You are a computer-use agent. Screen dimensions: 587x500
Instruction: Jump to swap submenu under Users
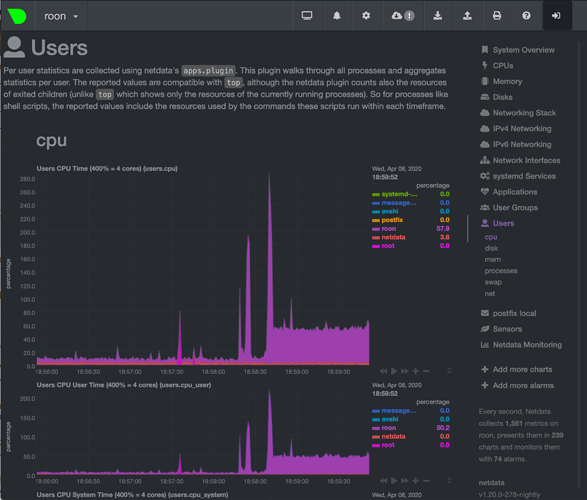click(x=493, y=282)
